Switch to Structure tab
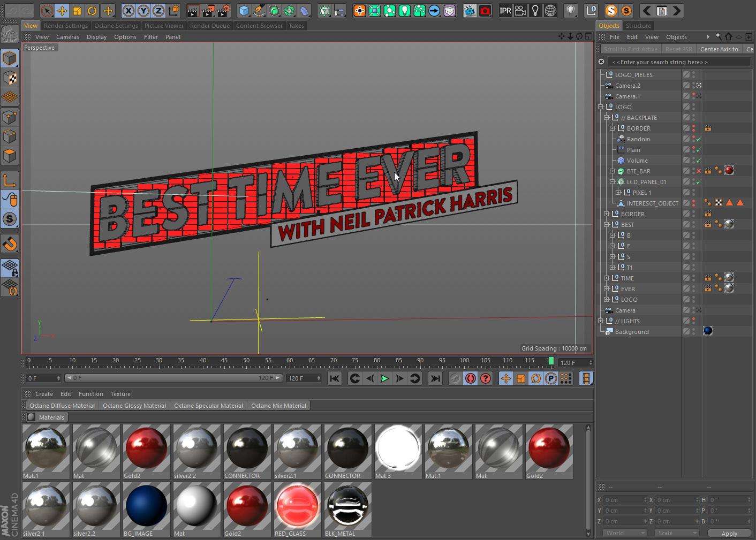 [638, 26]
